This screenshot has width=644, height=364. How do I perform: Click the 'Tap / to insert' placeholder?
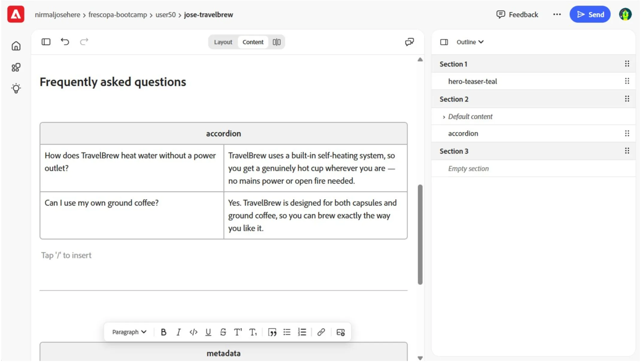66,255
